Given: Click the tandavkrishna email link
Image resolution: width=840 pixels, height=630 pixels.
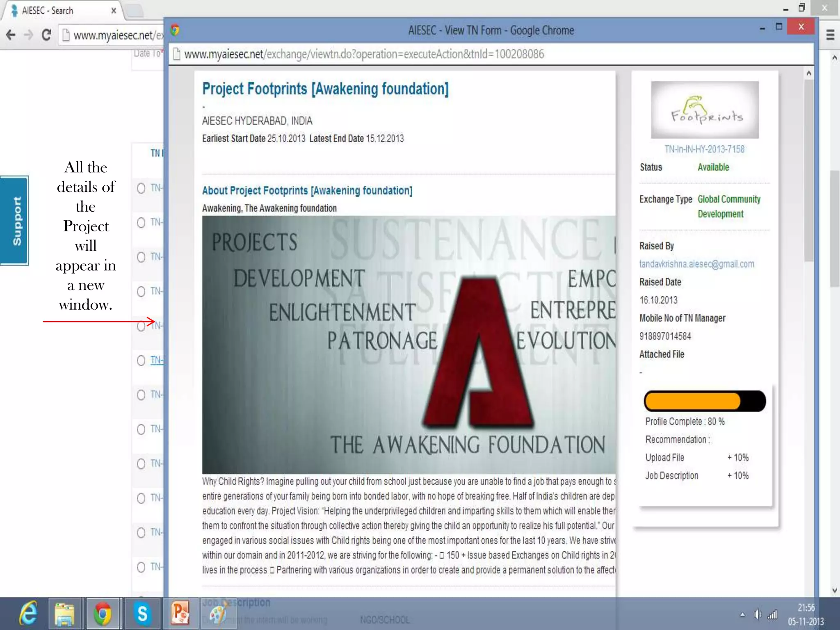Looking at the screenshot, I should point(696,264).
